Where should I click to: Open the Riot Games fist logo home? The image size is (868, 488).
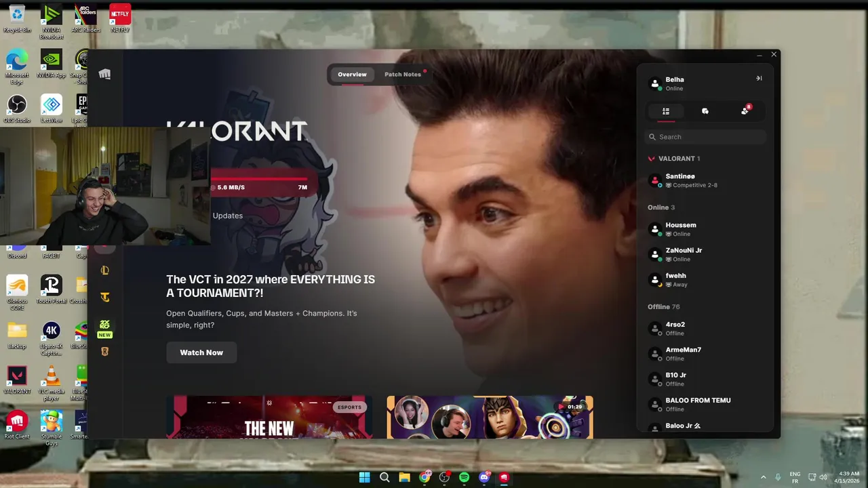pos(104,74)
